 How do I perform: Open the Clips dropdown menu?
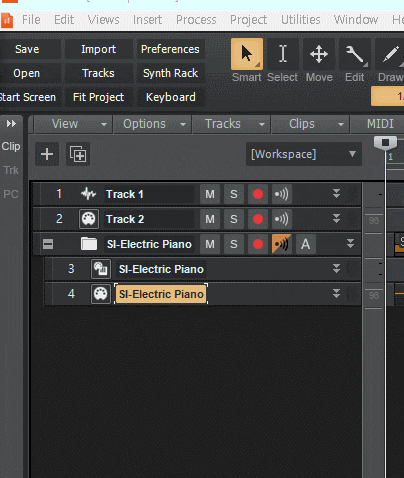[x=310, y=124]
